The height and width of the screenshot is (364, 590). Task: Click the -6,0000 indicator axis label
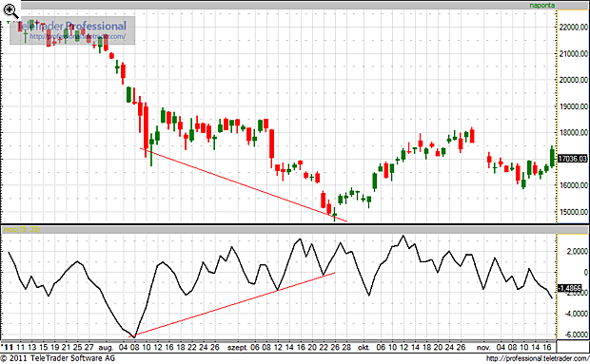(576, 335)
